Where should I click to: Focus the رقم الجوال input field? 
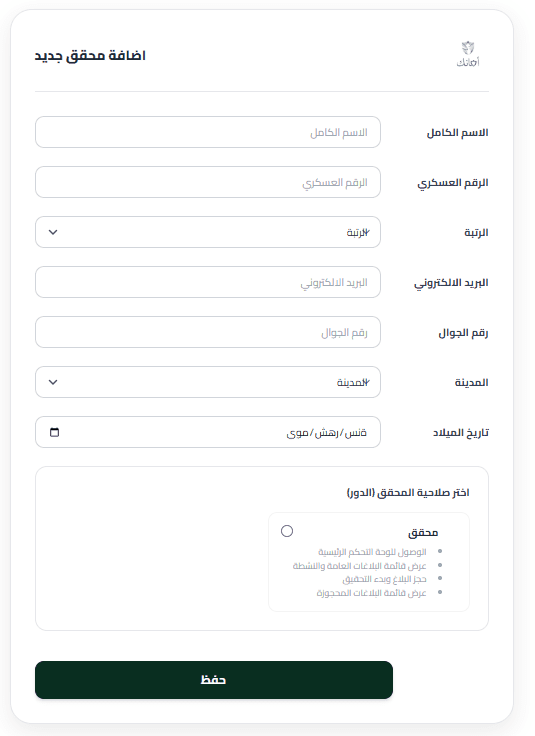point(208,332)
